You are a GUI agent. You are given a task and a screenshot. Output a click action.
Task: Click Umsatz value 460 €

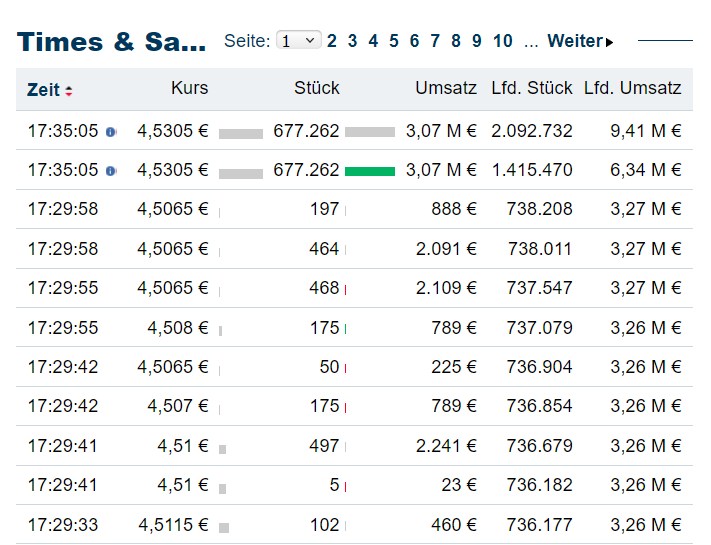(454, 525)
